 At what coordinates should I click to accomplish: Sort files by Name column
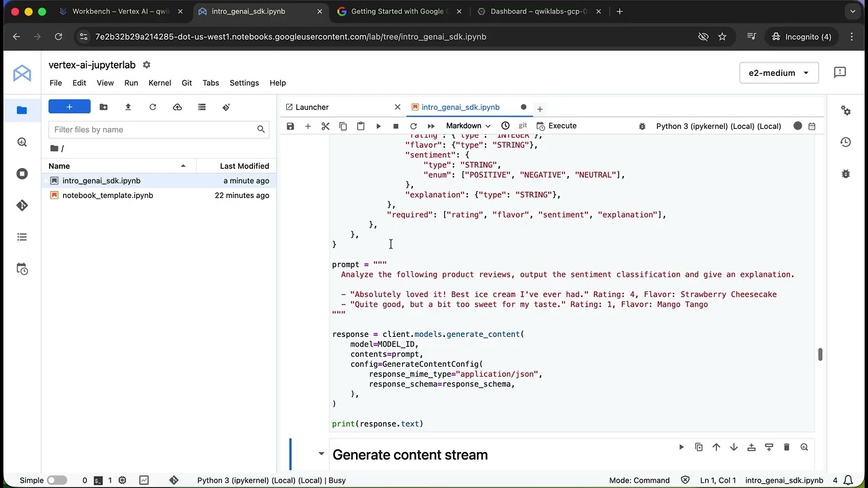click(119, 166)
